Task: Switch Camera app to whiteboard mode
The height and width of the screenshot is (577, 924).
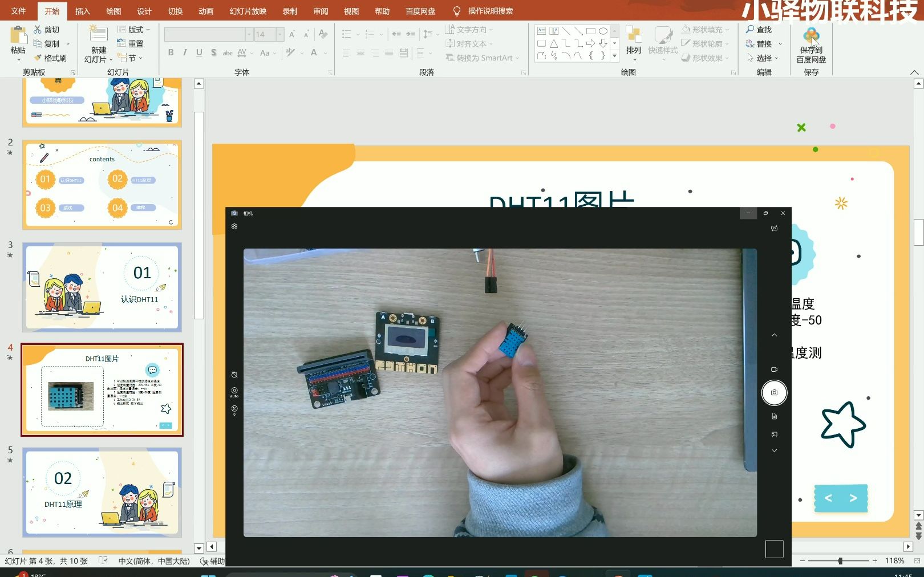Action: (x=774, y=434)
